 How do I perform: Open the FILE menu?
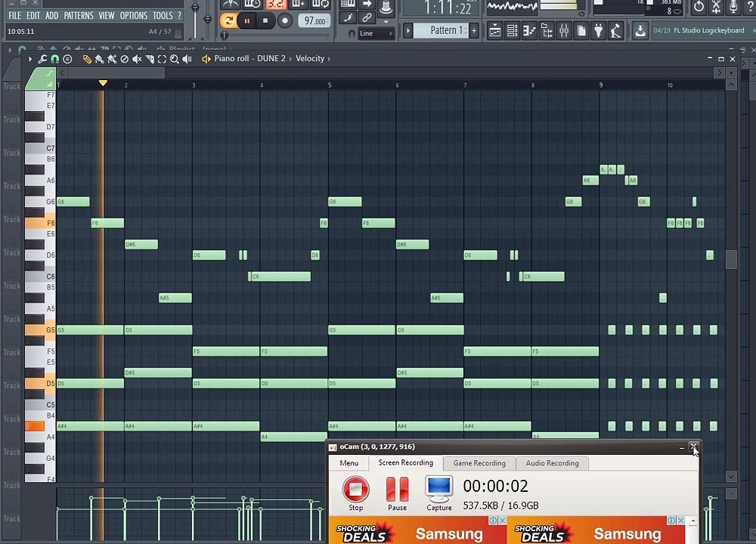14,15
